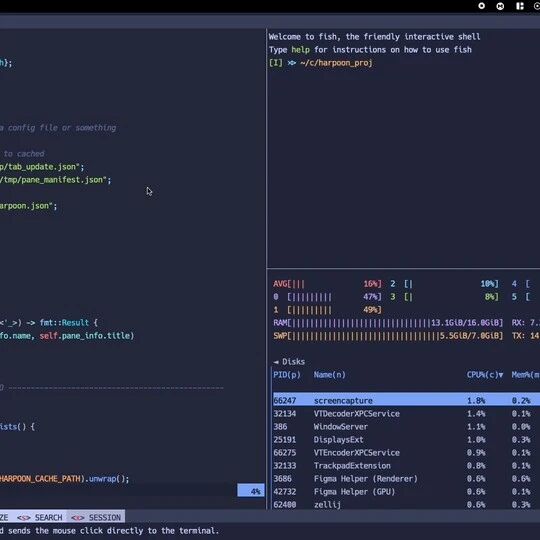Click the AVG CPU usage meter

coord(327,284)
